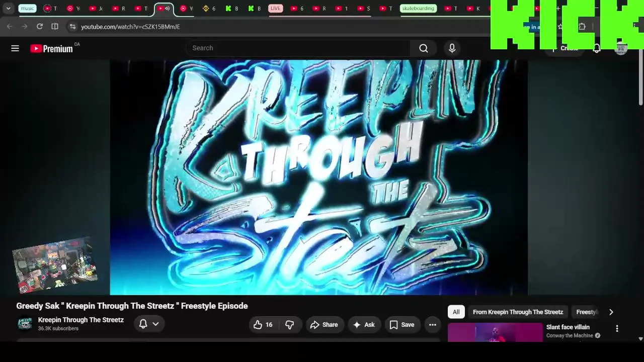The width and height of the screenshot is (644, 362).
Task: Start voice search with the microphone
Action: pos(452,48)
